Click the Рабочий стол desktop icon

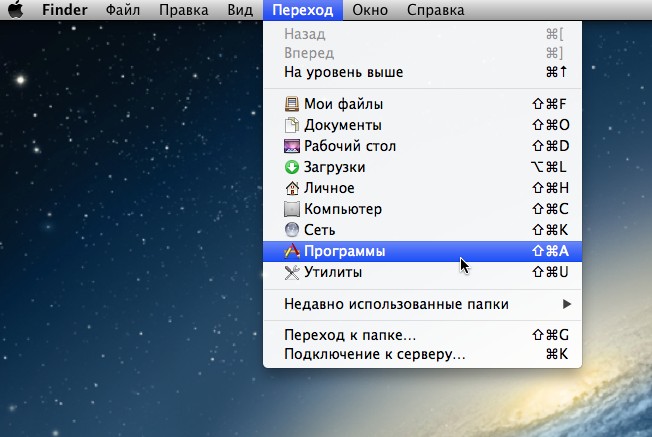(291, 146)
